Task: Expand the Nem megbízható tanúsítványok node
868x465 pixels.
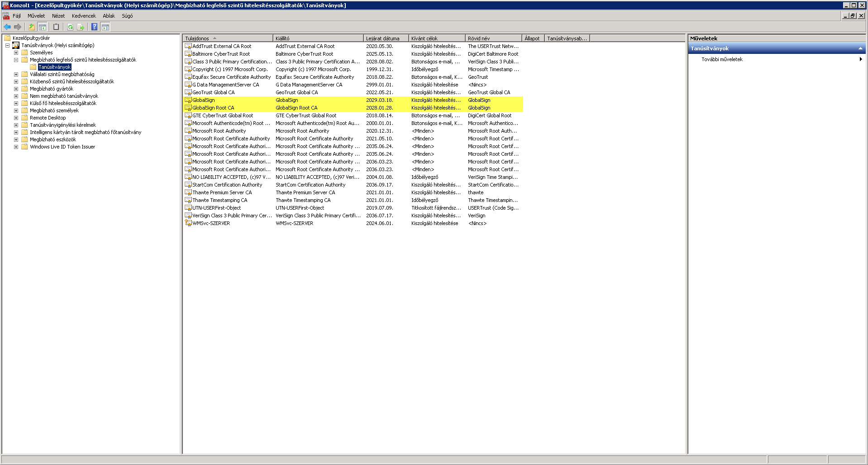Action: coord(16,96)
